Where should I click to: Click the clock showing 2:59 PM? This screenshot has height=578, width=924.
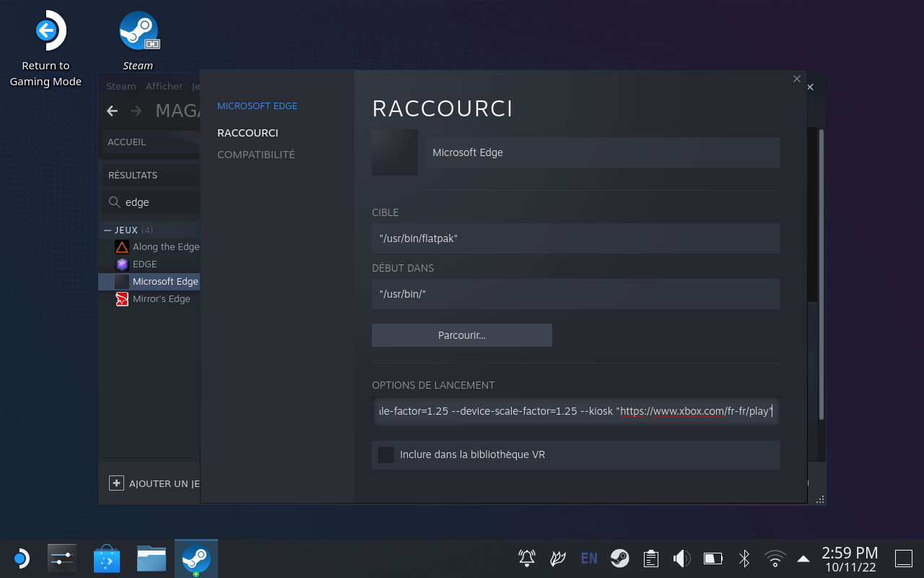850,553
